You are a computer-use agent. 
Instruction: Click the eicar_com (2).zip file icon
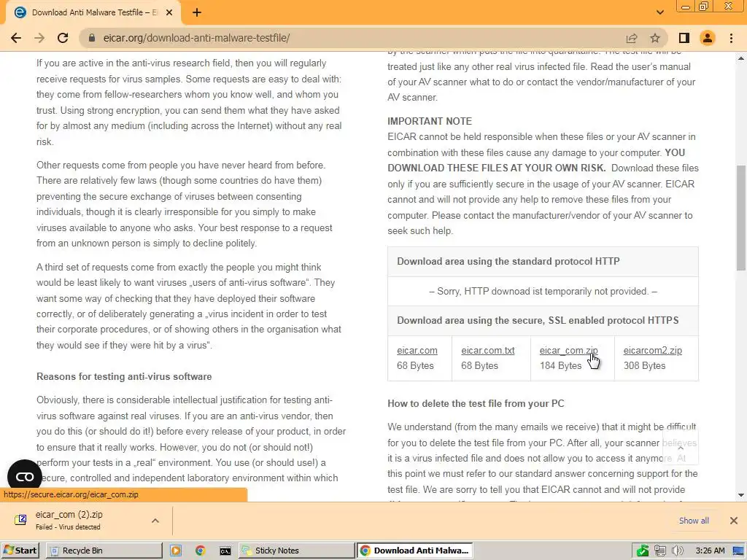click(20, 520)
